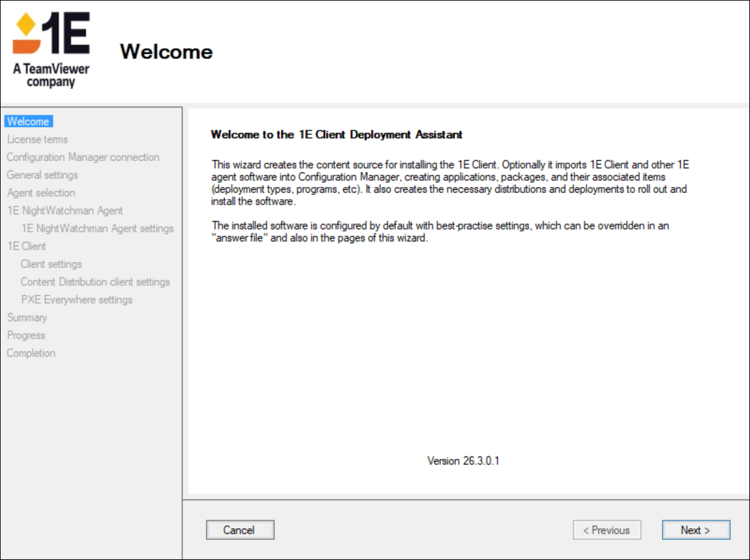Select 1E NightWatchman Agent entry
750x560 pixels.
65,211
